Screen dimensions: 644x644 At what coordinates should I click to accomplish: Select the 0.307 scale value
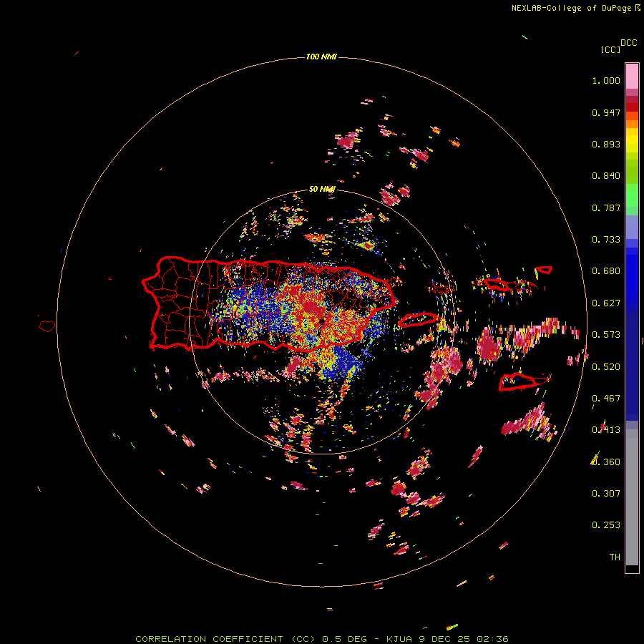pyautogui.click(x=606, y=494)
